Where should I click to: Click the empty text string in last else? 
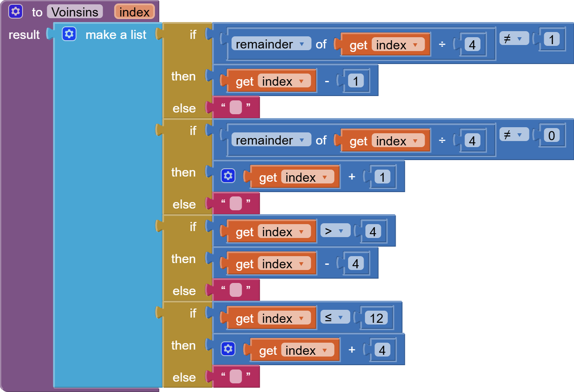(235, 376)
